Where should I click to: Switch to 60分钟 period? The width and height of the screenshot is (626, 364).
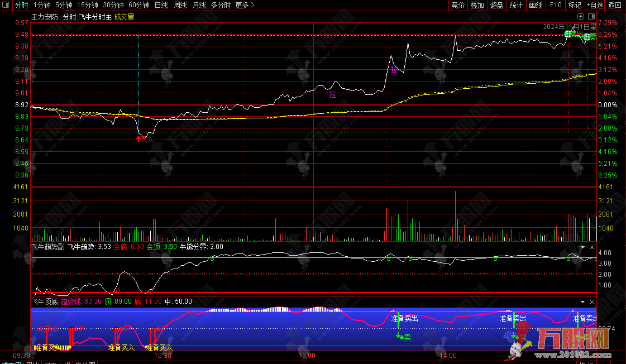(x=139, y=5)
